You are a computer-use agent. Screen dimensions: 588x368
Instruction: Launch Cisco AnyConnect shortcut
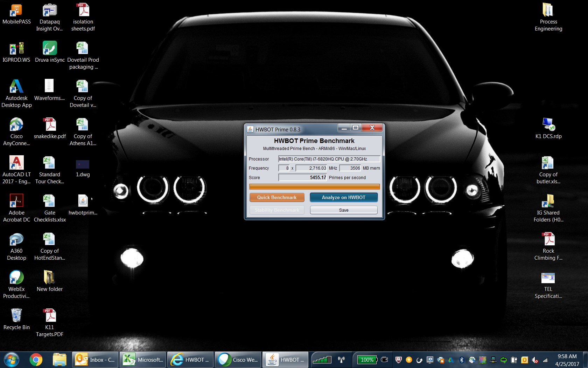[x=16, y=132]
